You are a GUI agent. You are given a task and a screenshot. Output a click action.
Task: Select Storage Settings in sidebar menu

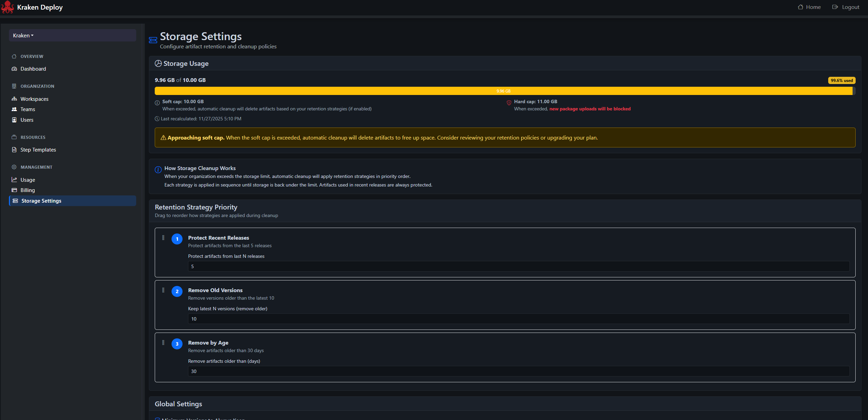(x=41, y=201)
